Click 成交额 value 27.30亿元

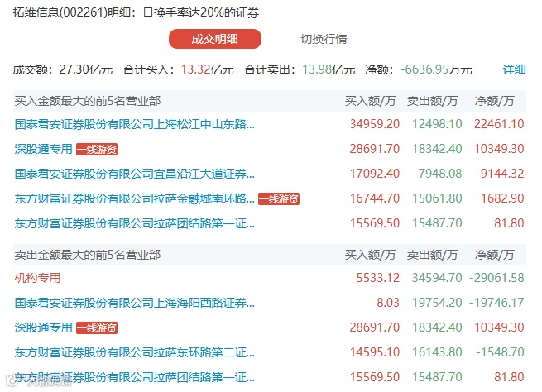(x=86, y=69)
